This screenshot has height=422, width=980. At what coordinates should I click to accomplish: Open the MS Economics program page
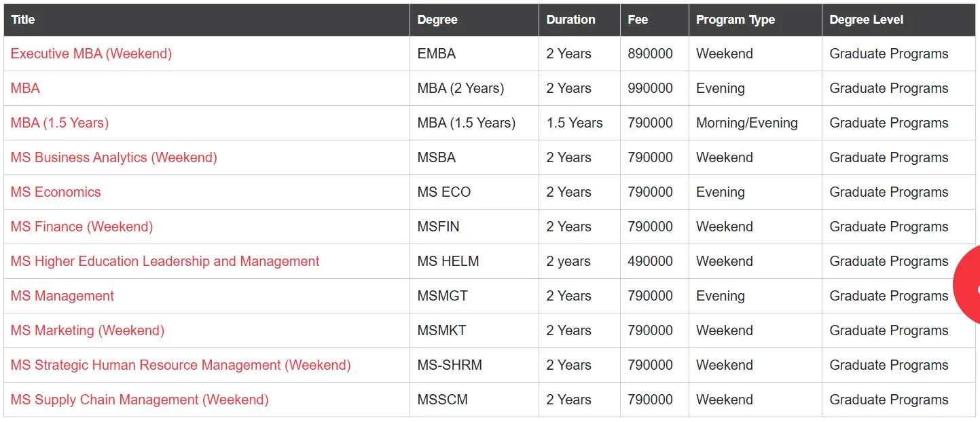point(56,192)
